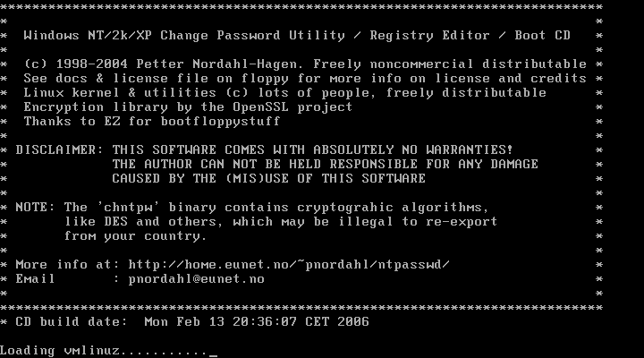Viewport: 644px width, 358px height.
Task: Click the blinking cursor after Loading vmlinuz
Action: pos(213,354)
